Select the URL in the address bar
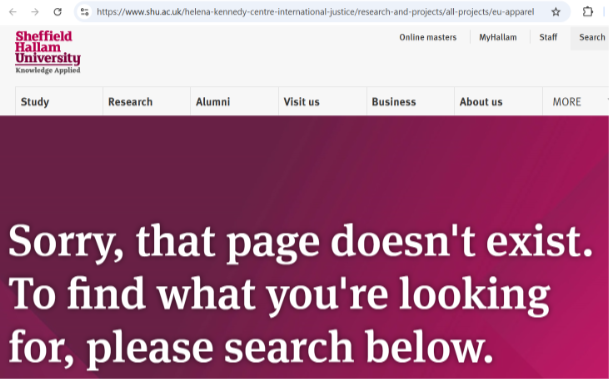Viewport: 611px width, 379px height. tap(315, 12)
